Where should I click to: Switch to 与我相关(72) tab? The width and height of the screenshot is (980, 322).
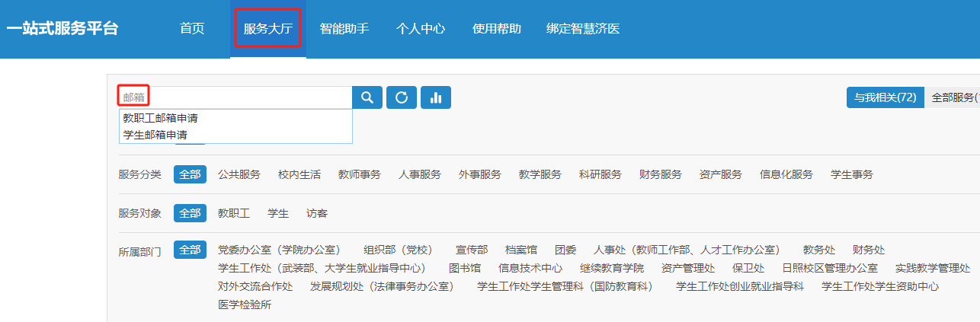tap(885, 97)
